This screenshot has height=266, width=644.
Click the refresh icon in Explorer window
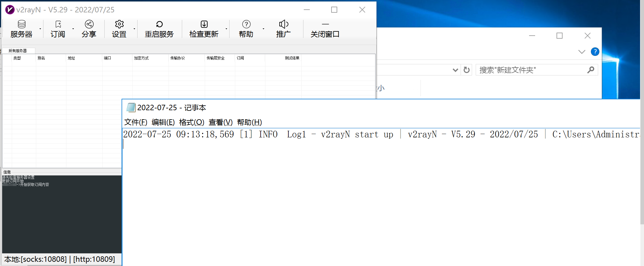[467, 70]
